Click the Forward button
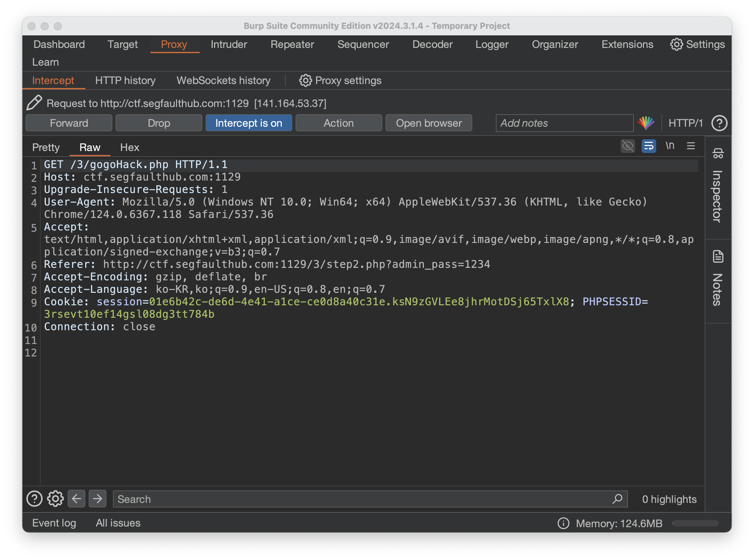This screenshot has width=754, height=560. pyautogui.click(x=69, y=123)
